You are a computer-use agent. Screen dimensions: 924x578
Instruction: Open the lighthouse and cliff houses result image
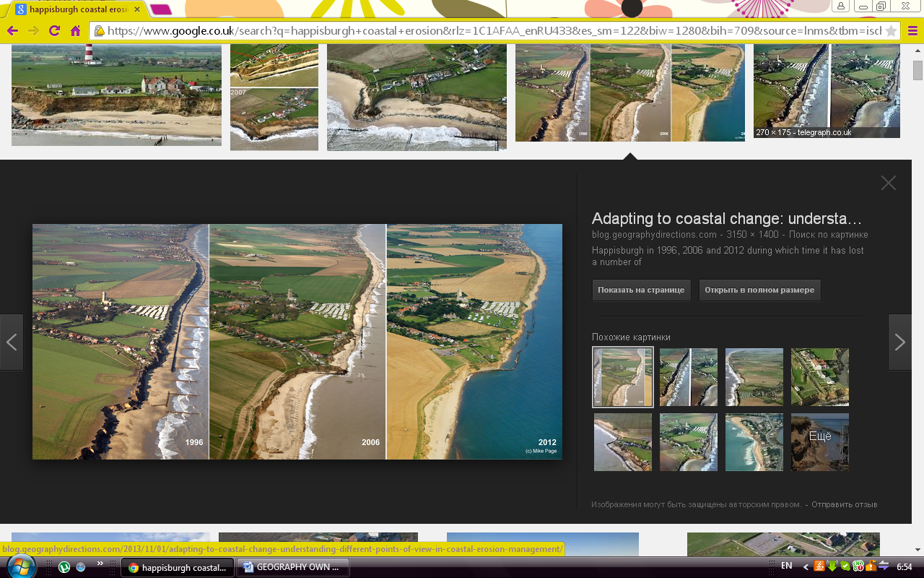point(116,95)
